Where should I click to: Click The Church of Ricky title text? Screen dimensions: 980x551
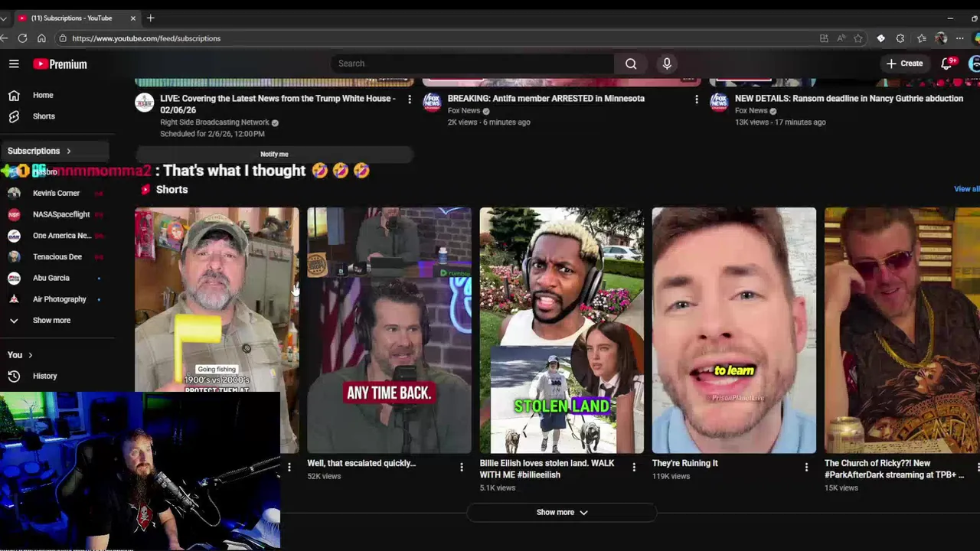click(894, 469)
